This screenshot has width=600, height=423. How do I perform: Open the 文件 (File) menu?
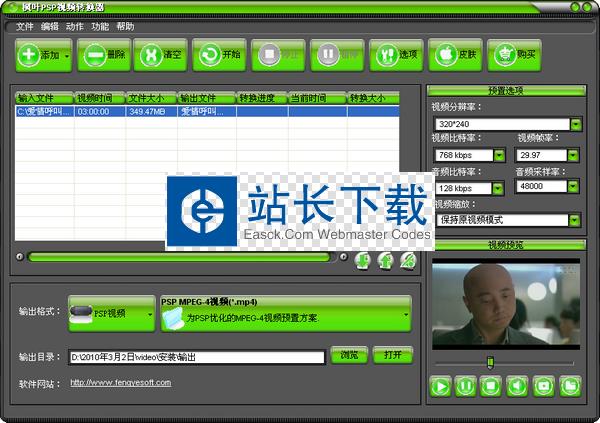point(24,26)
